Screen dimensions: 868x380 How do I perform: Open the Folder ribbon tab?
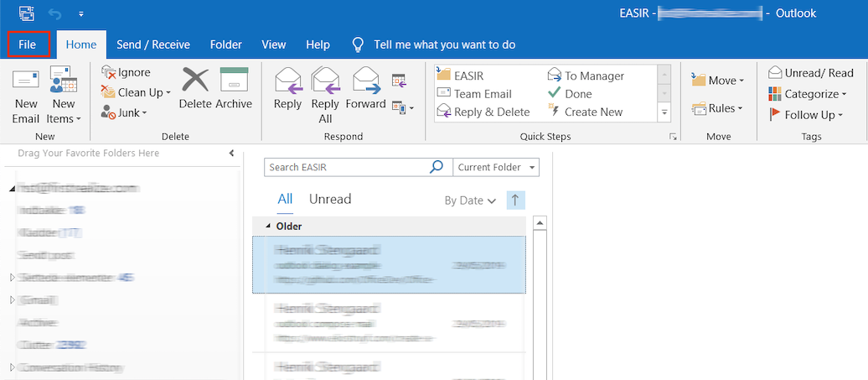(x=226, y=44)
